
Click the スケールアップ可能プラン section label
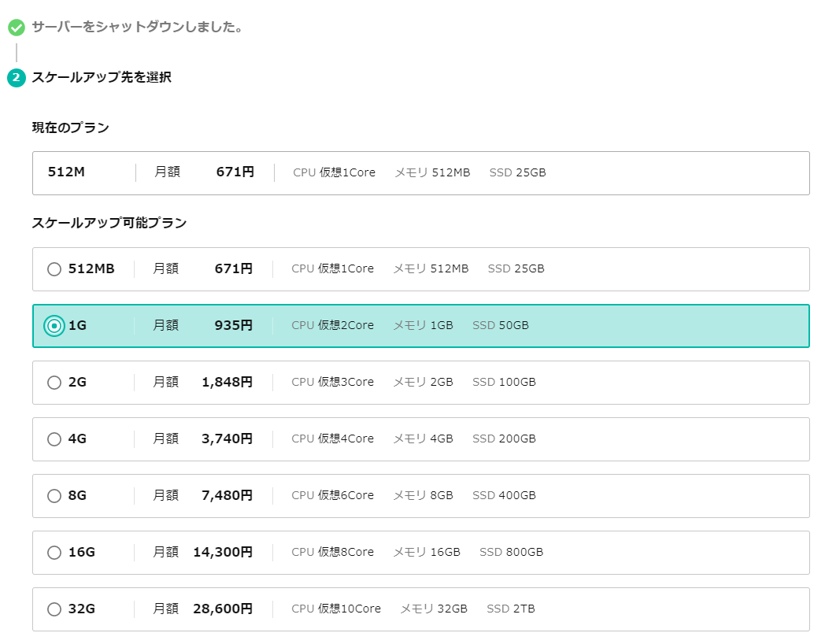109,224
